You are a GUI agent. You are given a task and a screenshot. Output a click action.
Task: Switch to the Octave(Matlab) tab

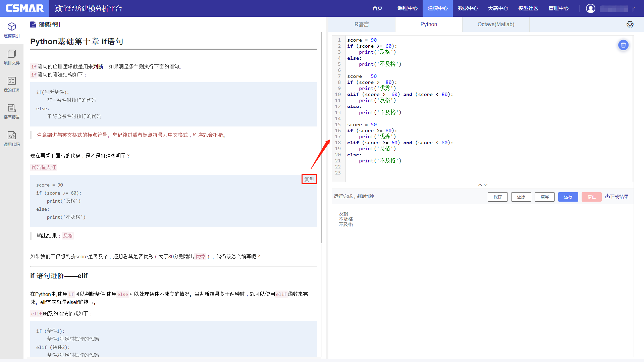(x=496, y=24)
